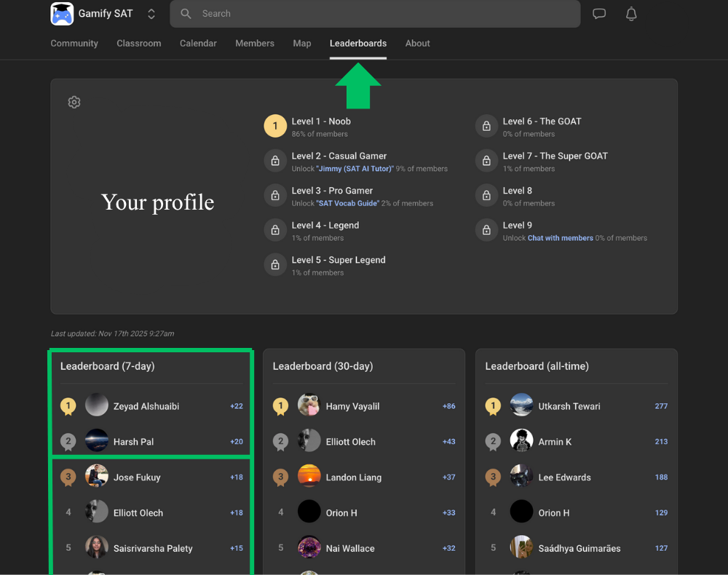Viewport: 728px width, 575px height.
Task: Open profile settings gear icon
Action: [x=74, y=103]
